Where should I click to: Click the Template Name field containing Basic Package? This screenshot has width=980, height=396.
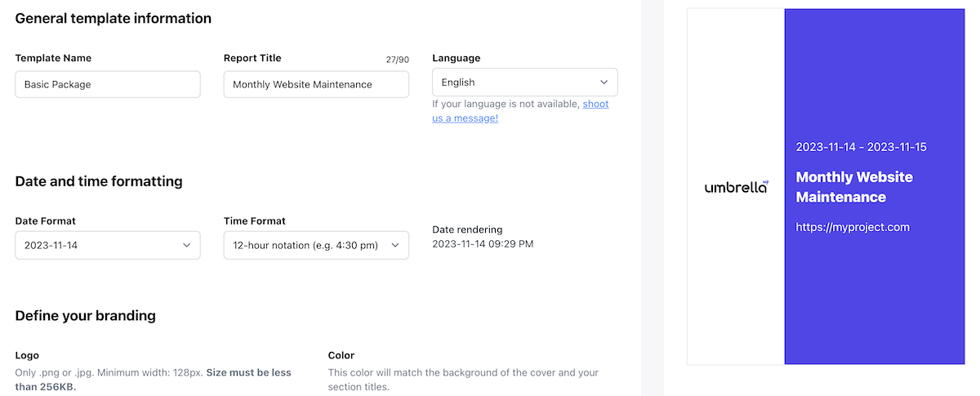(108, 84)
